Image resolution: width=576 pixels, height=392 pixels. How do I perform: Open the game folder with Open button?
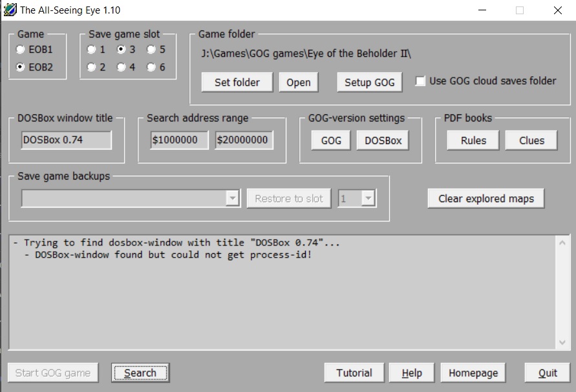[x=298, y=82]
